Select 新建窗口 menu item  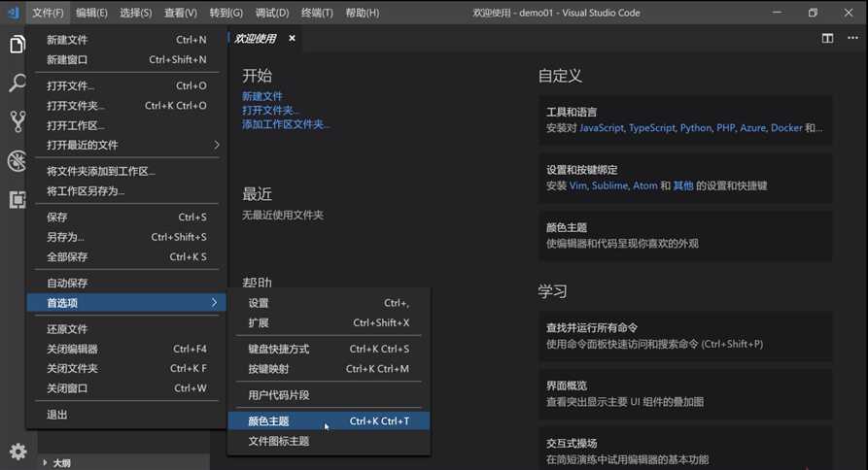pyautogui.click(x=126, y=59)
